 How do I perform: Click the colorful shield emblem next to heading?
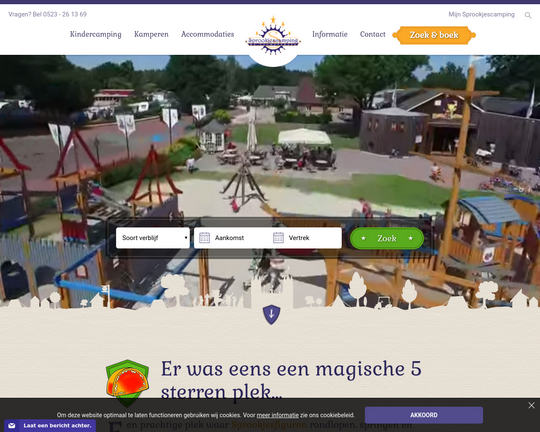127,382
